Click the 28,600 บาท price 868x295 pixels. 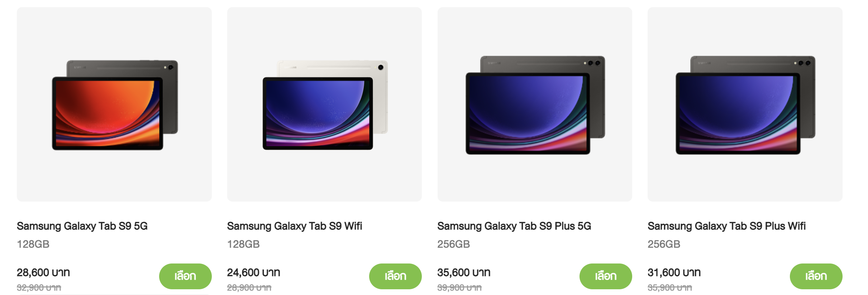point(43,272)
